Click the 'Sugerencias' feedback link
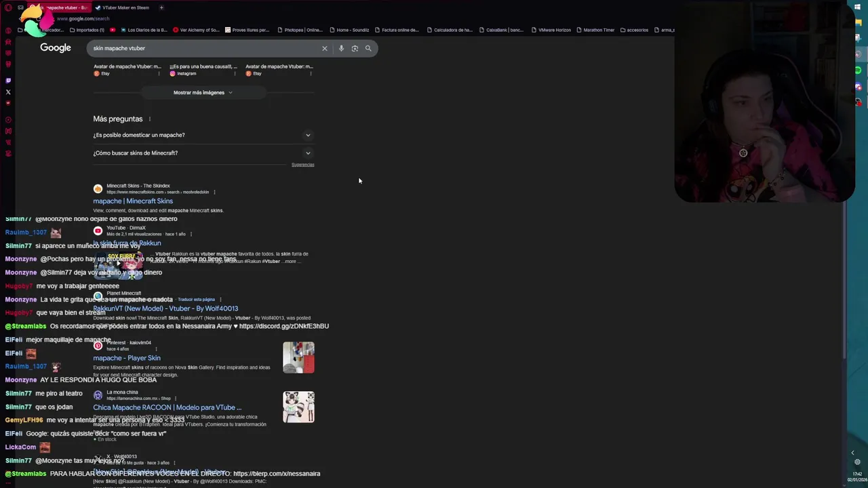Viewport: 868px width, 488px height. 302,165
